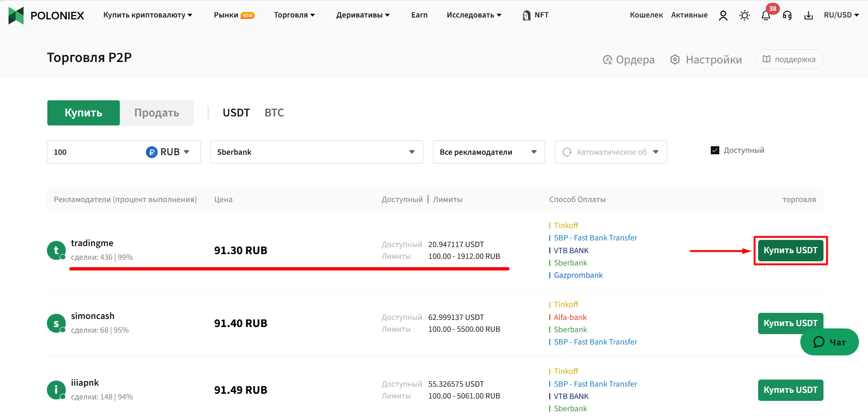Expand the Купить криптовалюту menu
The image size is (868, 416).
148,15
